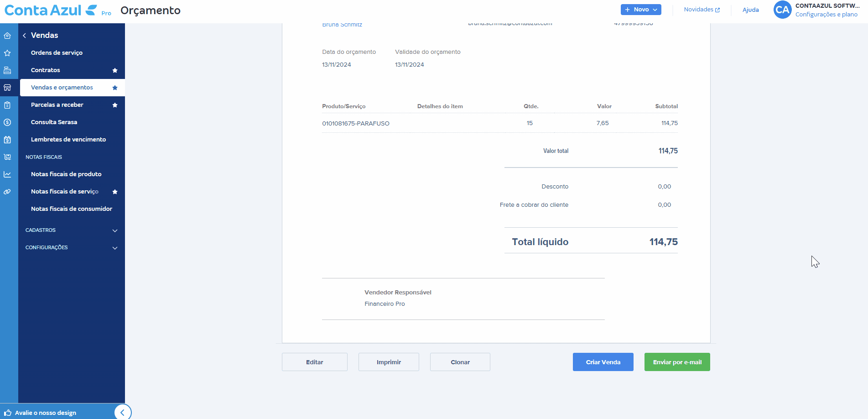The width and height of the screenshot is (868, 419).
Task: Click the reports line chart icon
Action: [x=7, y=174]
